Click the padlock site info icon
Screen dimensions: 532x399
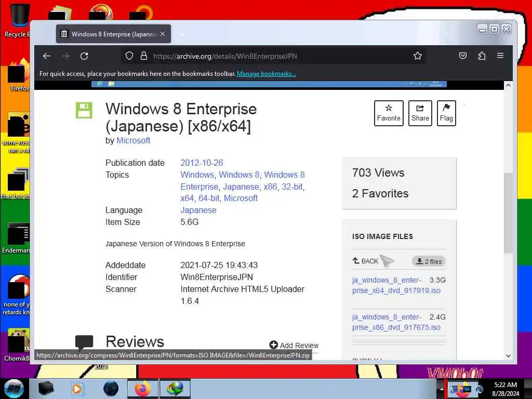tap(144, 56)
